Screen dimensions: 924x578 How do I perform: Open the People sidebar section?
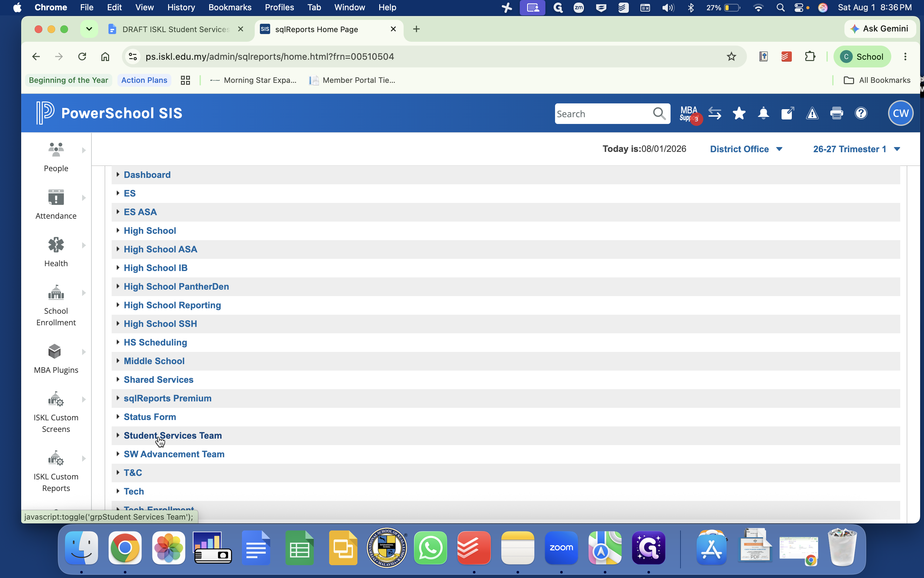(x=56, y=157)
